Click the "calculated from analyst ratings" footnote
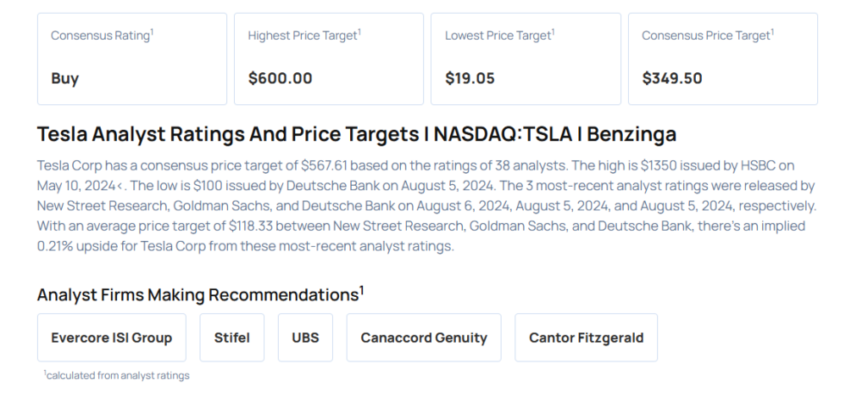This screenshot has width=868, height=414. 118,376
